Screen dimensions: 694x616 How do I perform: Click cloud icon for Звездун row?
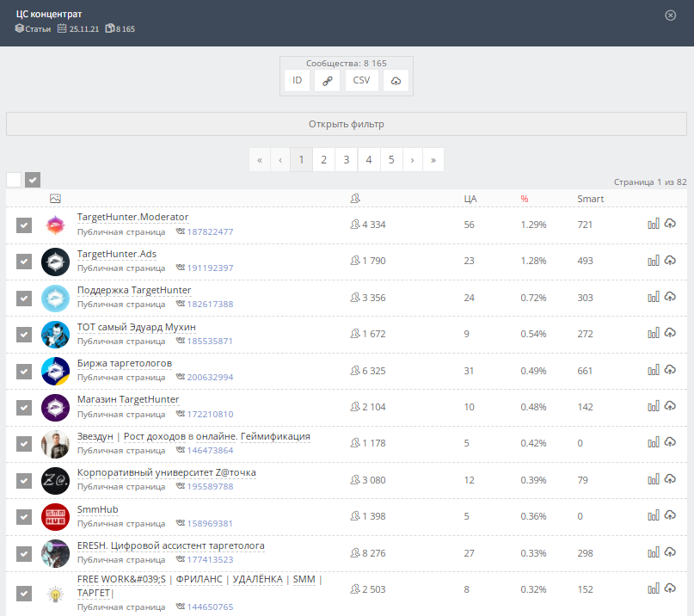[670, 442]
